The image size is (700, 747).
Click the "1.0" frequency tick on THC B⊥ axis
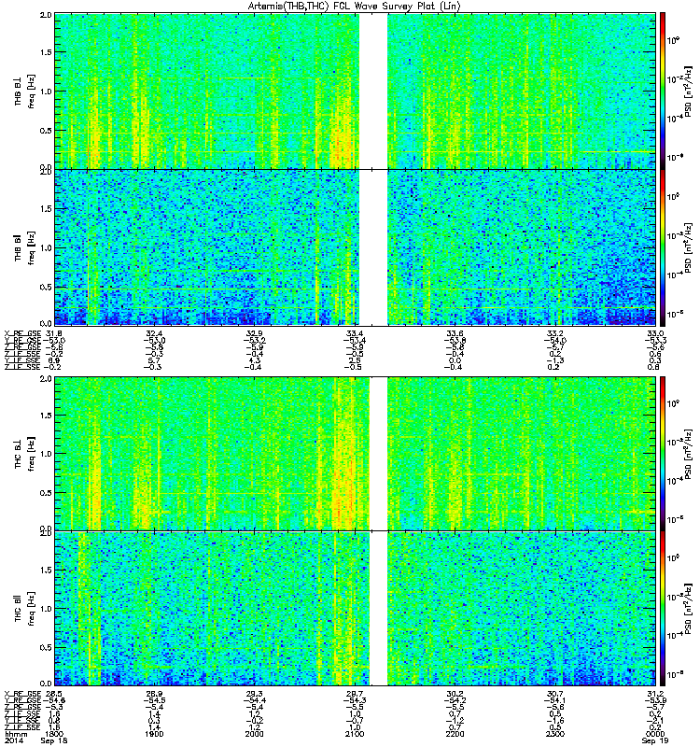click(46, 454)
